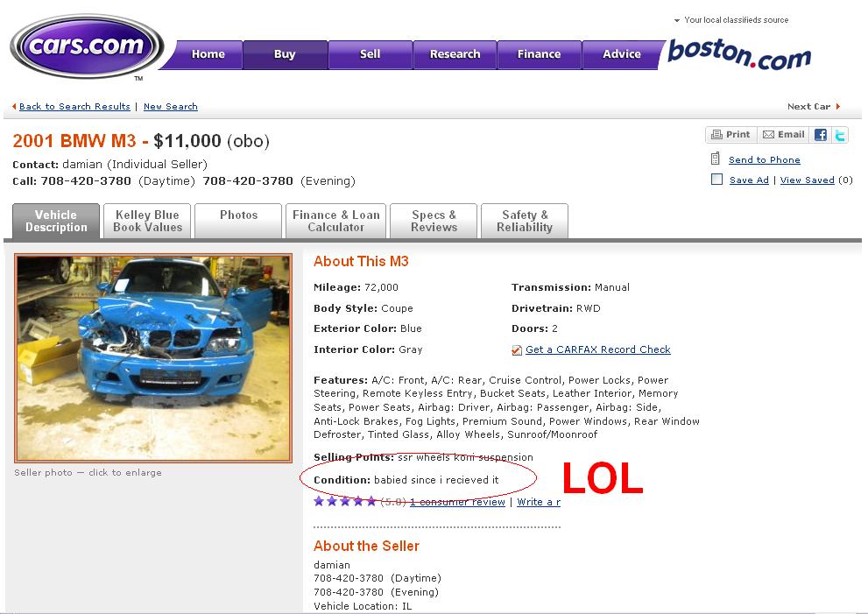Click the 'Seller photo — click to enlarge' caption
Screen dimensions: 868x614
(x=88, y=472)
